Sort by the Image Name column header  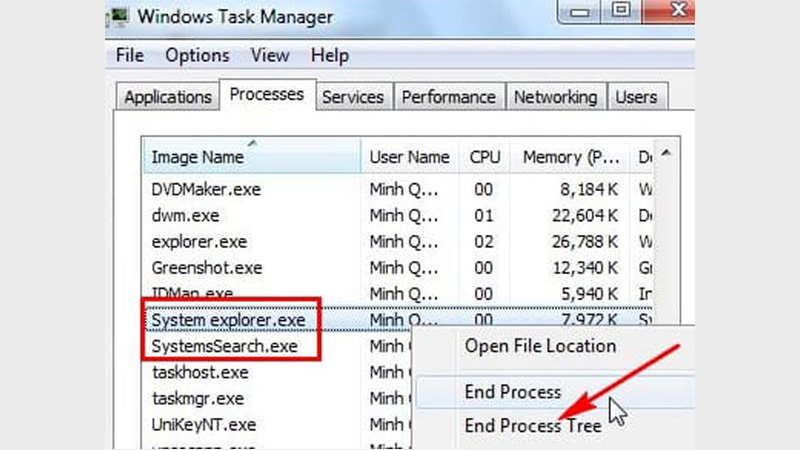pyautogui.click(x=197, y=157)
